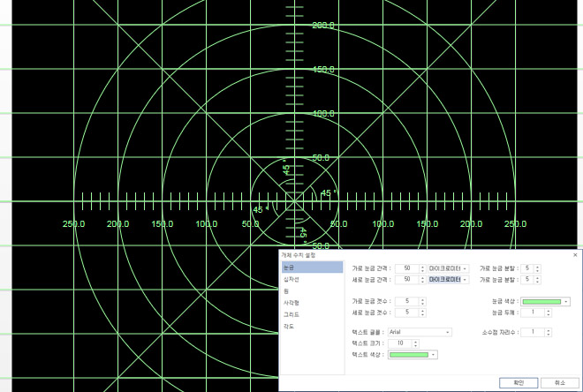Confirm settings with the 확인 button
Image resolution: width=583 pixels, height=392 pixels.
(x=519, y=382)
